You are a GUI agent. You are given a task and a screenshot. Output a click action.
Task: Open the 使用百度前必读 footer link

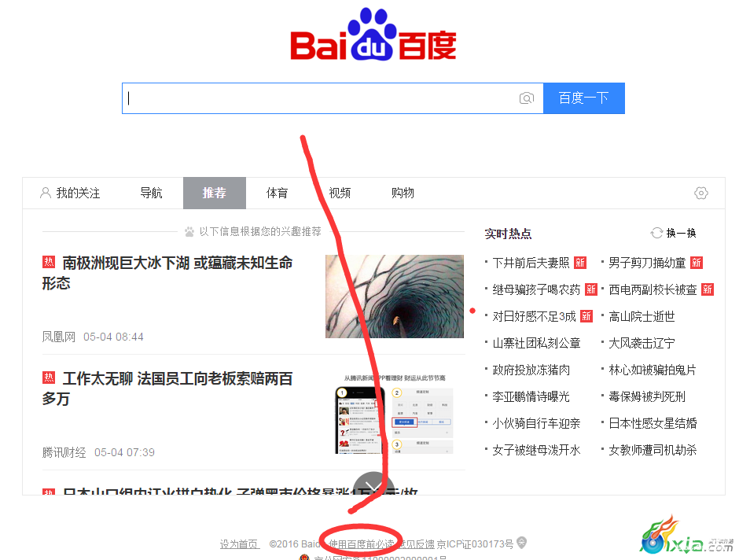coord(361,544)
